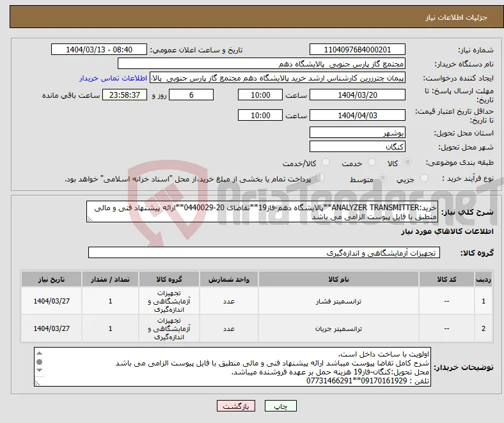Click the واحد شمارش column header

[x=228, y=279]
